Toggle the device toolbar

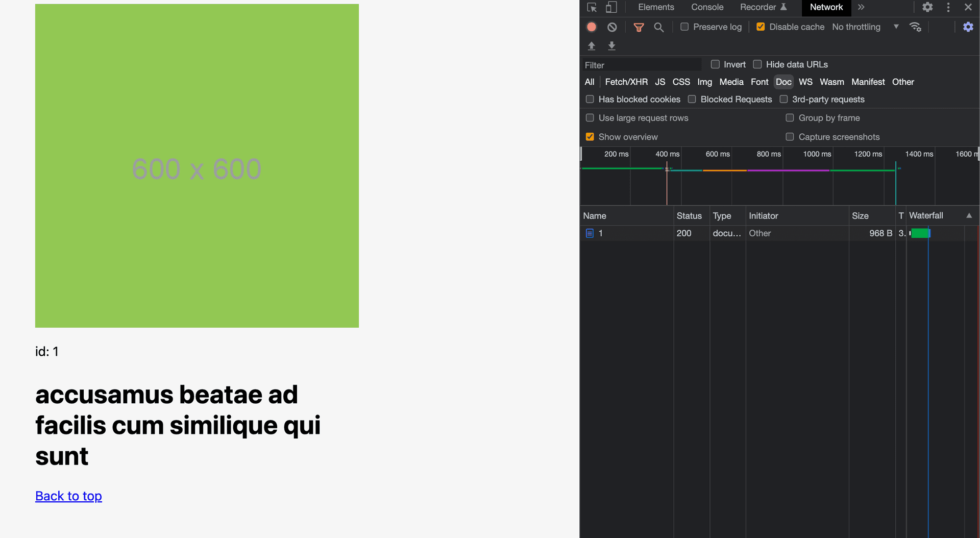[611, 7]
